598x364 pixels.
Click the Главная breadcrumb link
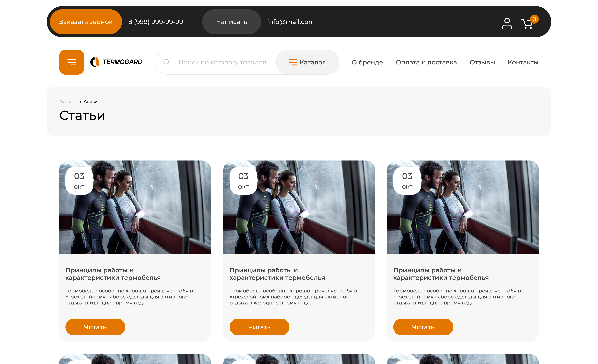pos(67,102)
